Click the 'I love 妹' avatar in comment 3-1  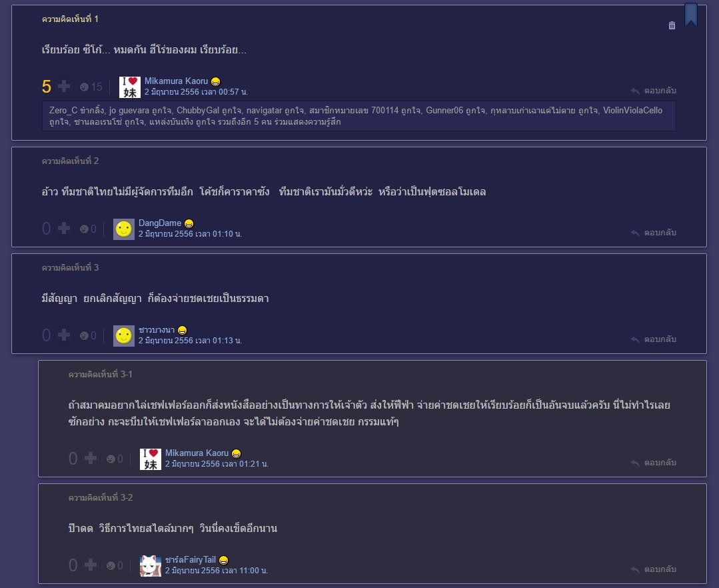click(x=151, y=459)
